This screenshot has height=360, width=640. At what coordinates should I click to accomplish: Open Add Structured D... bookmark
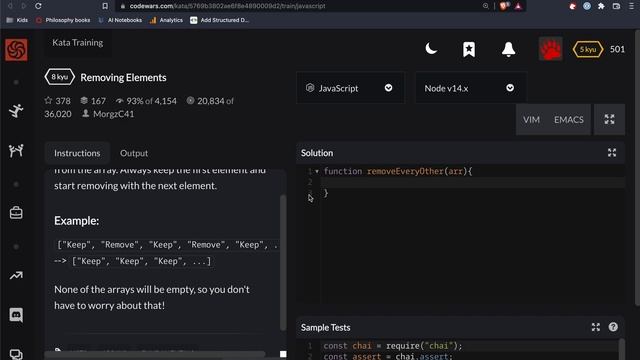tap(219, 20)
